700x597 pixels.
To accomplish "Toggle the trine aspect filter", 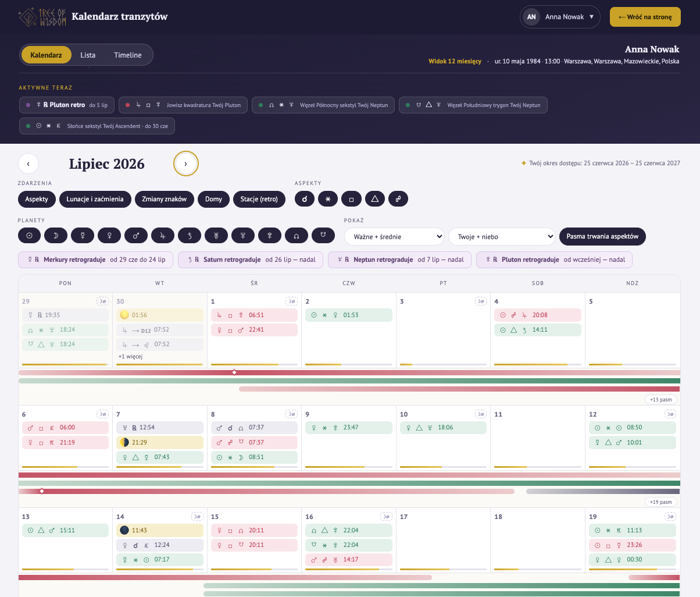I will click(x=374, y=199).
